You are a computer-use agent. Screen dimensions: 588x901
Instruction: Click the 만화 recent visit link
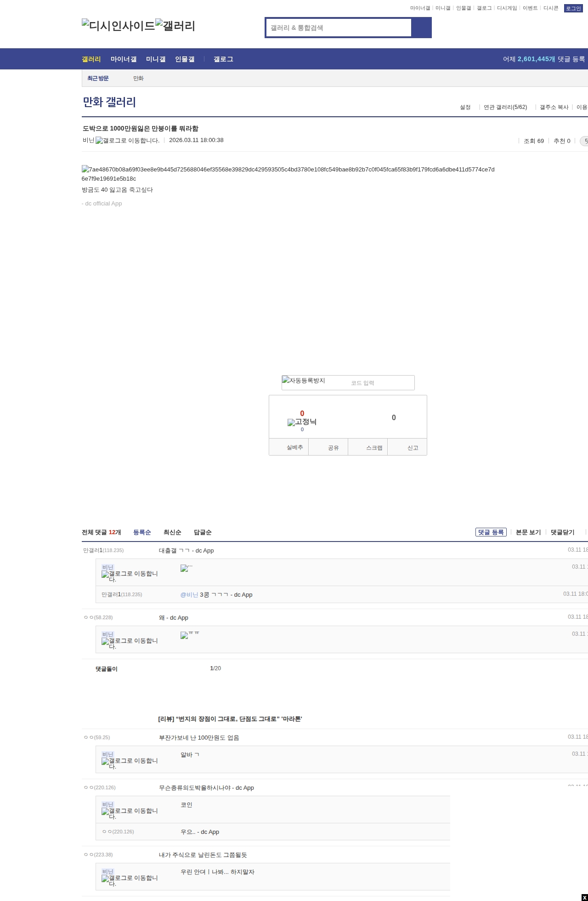tap(138, 79)
